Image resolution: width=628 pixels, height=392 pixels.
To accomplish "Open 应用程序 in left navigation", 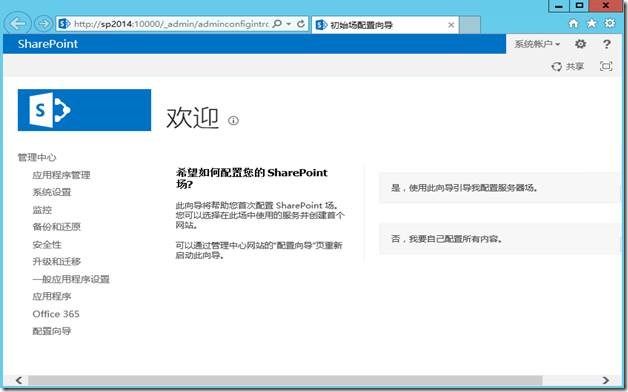I will click(x=52, y=297).
